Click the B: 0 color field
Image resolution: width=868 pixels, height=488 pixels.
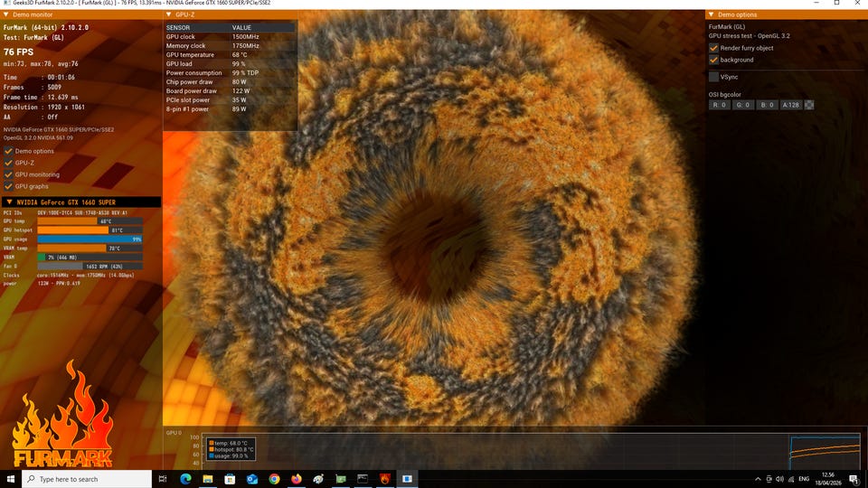[767, 105]
